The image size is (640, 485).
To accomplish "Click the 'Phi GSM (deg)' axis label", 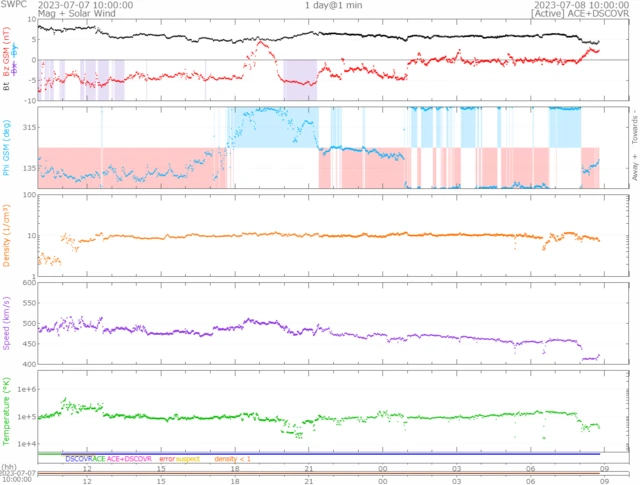I will coord(6,148).
